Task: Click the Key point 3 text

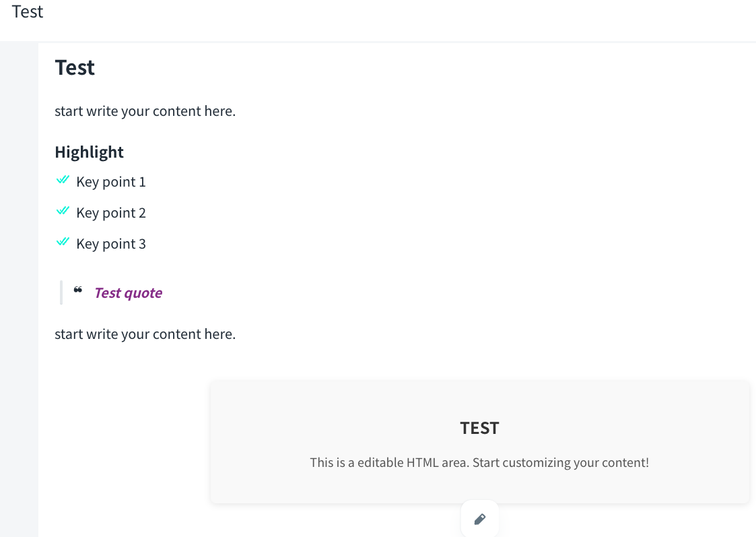Action: coord(111,244)
